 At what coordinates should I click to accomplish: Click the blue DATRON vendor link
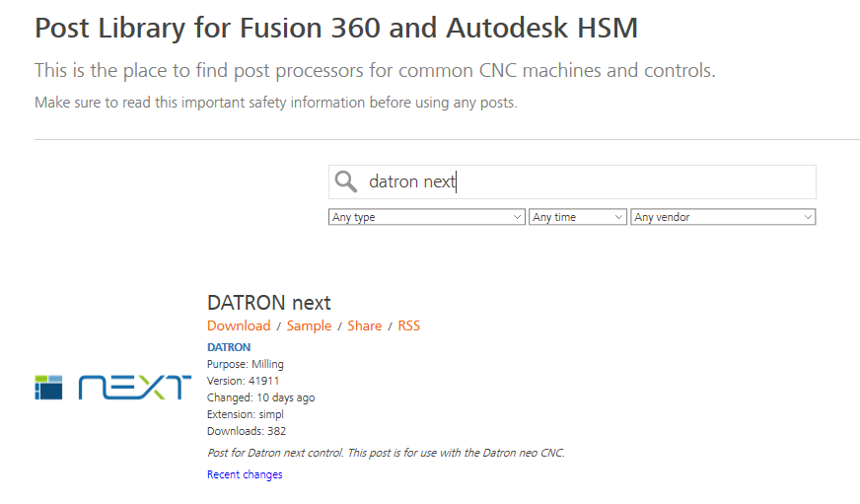pyautogui.click(x=229, y=347)
